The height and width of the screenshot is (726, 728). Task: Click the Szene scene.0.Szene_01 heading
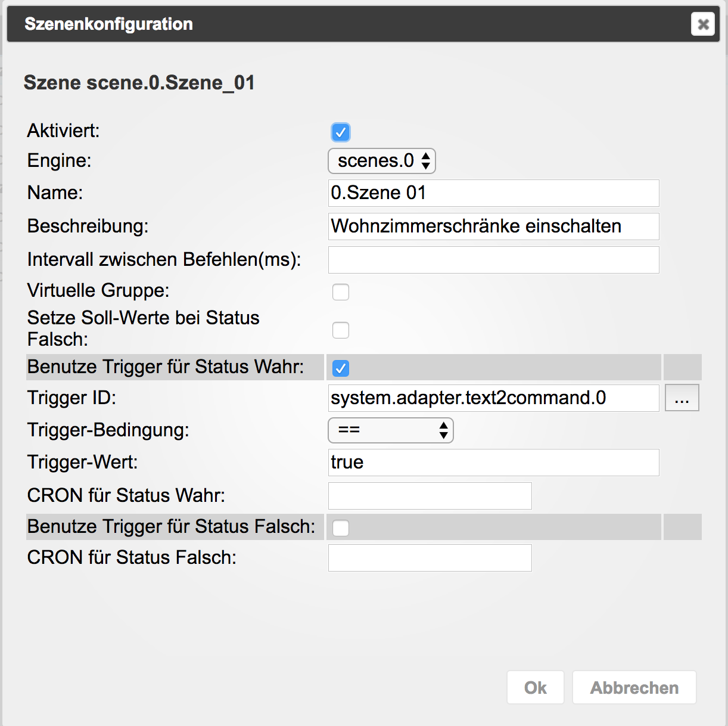pos(139,82)
